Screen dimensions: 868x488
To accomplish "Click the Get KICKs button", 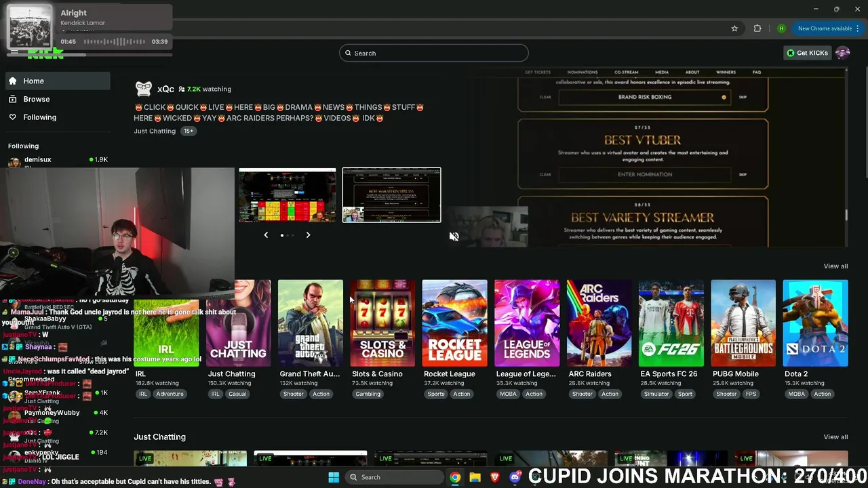I will pos(807,53).
